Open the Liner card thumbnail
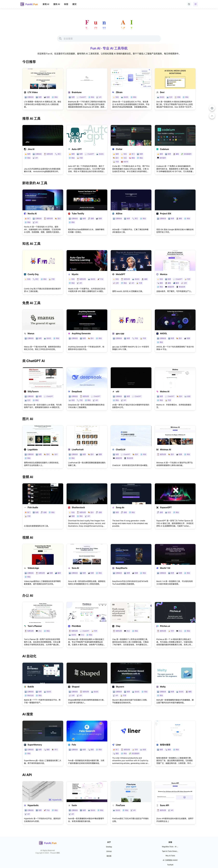This screenshot has height=868, width=218. [x=131, y=731]
